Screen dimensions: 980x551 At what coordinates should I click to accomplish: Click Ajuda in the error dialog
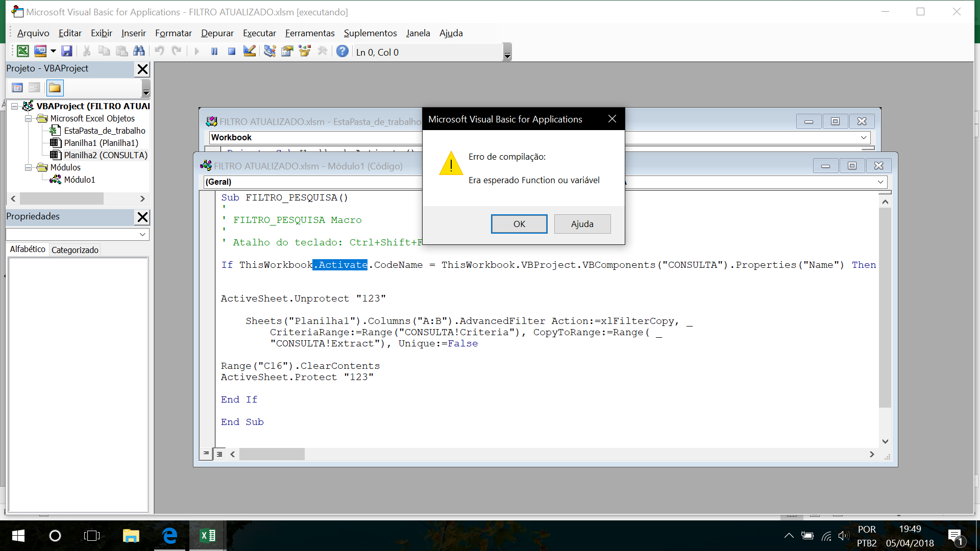(x=582, y=224)
